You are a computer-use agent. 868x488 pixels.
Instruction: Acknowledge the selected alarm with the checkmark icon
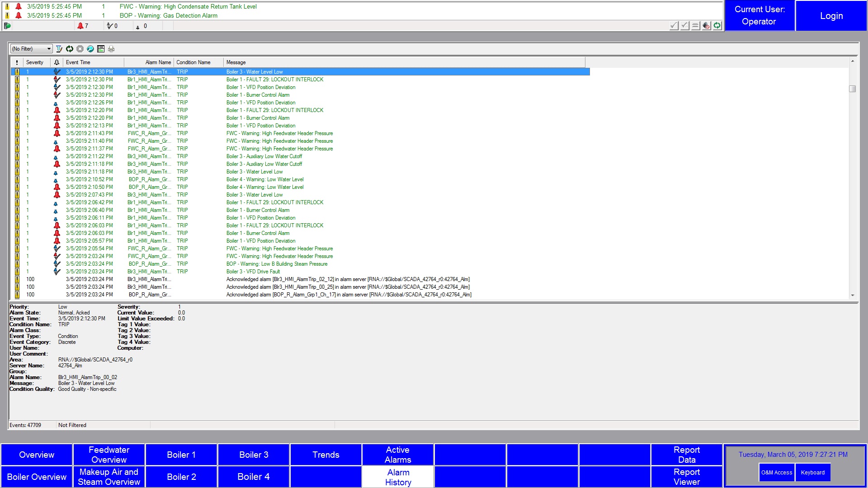(x=674, y=26)
